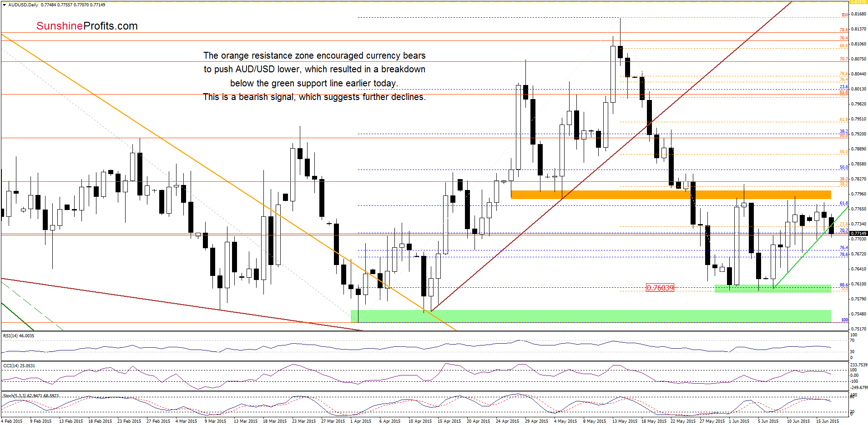Click the 233.7539 CCI scale value

tap(858, 365)
